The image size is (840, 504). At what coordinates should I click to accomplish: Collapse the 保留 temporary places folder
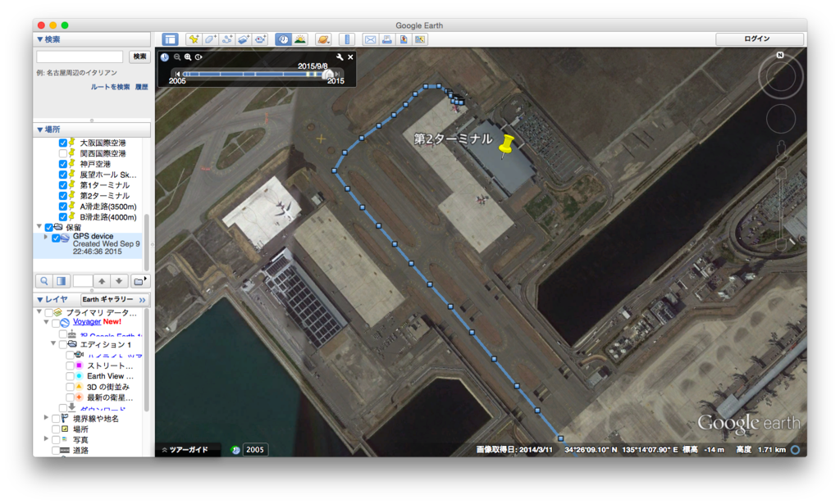(39, 227)
